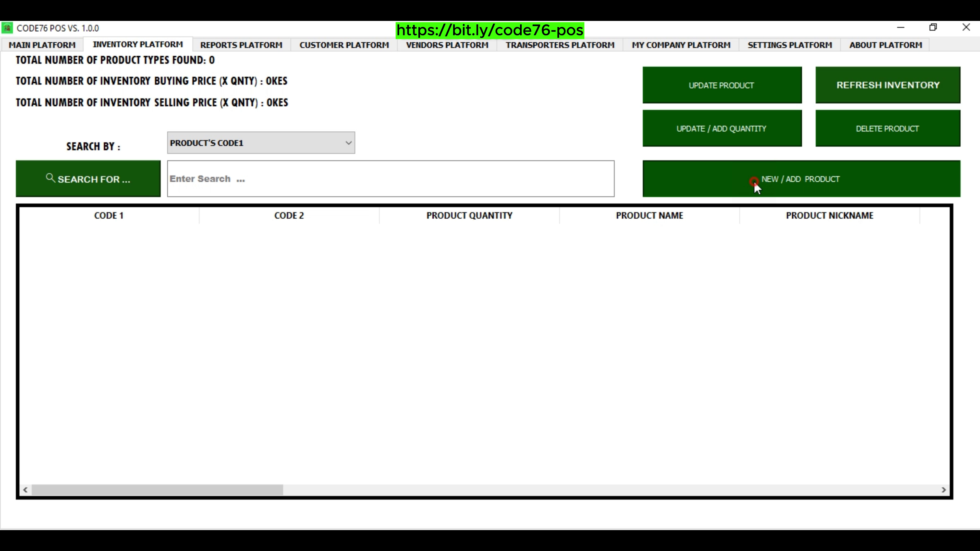Open Settings Platform tab
980x551 pixels.
790,45
